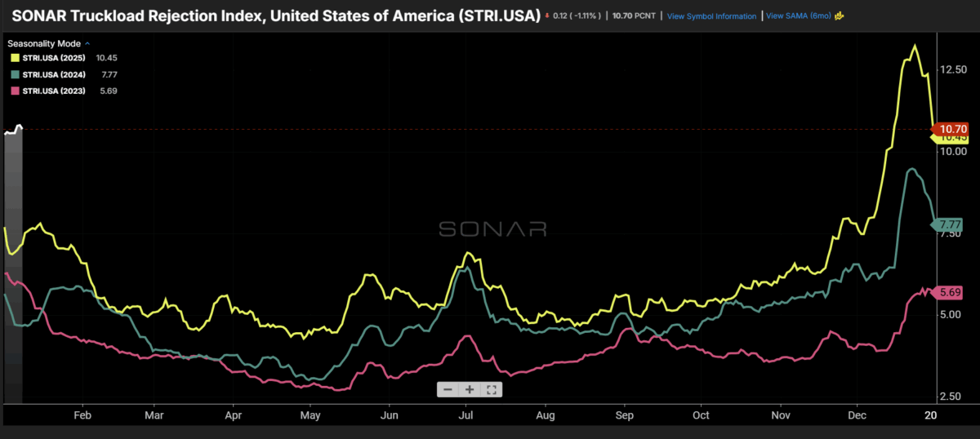The height and width of the screenshot is (439, 980).
Task: Open the View SAMA (6mo) link
Action: click(x=798, y=16)
